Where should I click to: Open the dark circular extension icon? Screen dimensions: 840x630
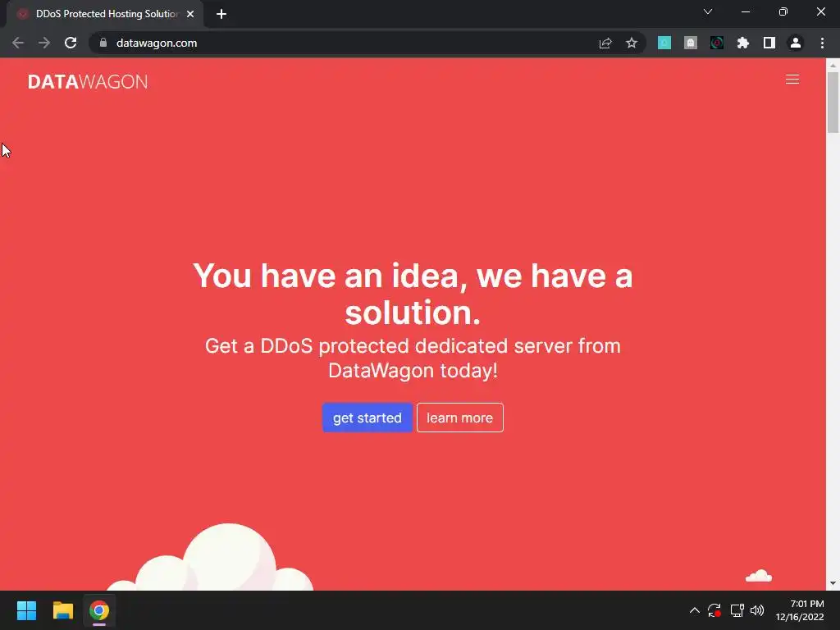coord(717,43)
